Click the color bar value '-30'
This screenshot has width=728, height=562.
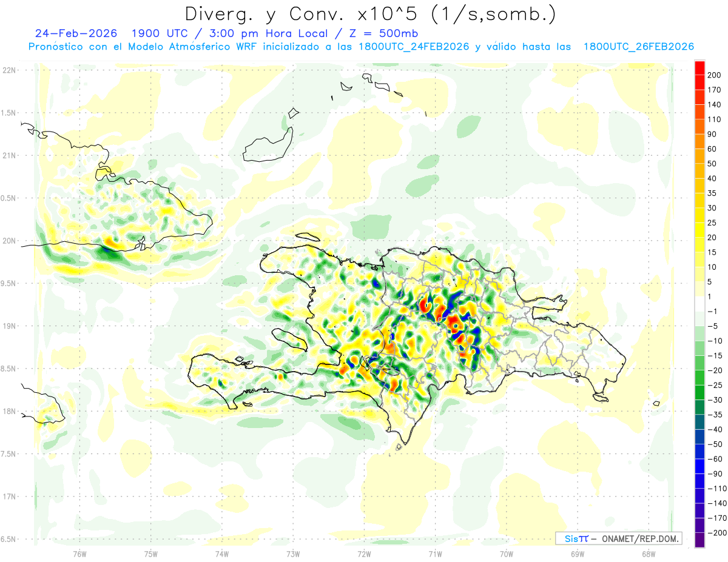[715, 400]
